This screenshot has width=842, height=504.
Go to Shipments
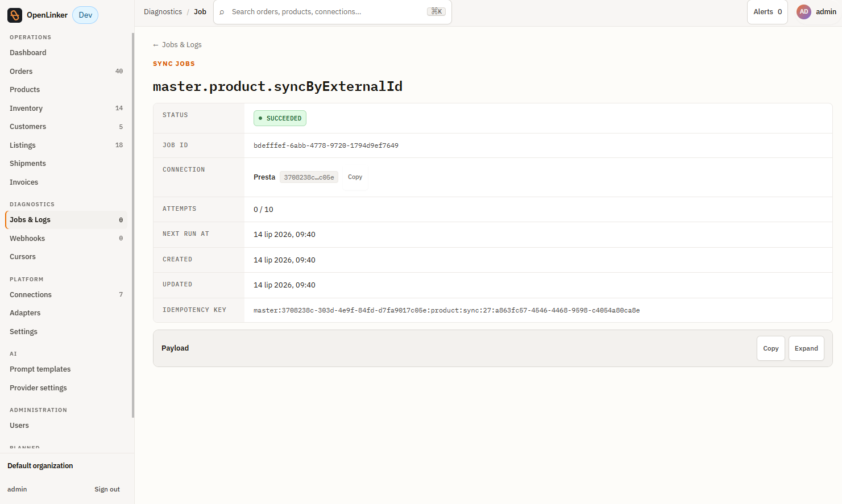(66, 164)
